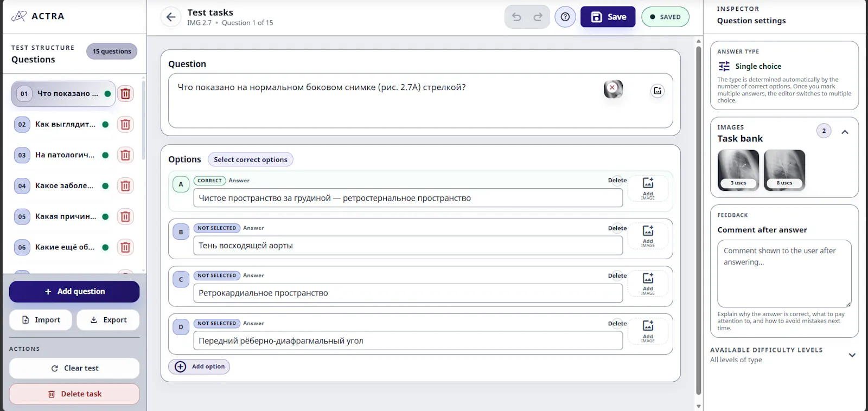Select question 06 Какие ещё об

[x=63, y=247]
